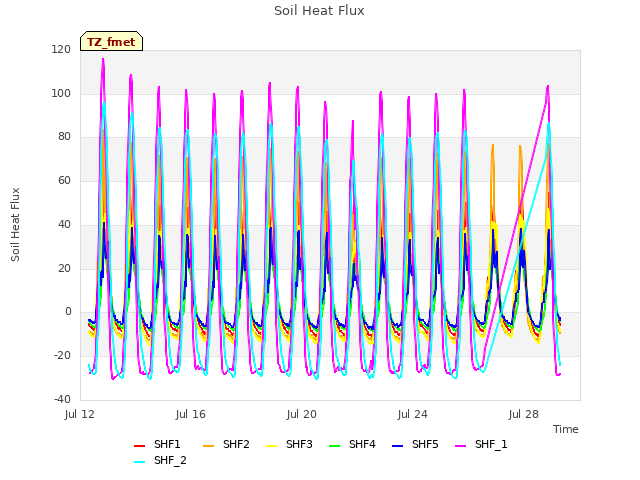This screenshot has width=640, height=480.
Task: Click the SHF2 orange legend swatch
Action: click(208, 446)
